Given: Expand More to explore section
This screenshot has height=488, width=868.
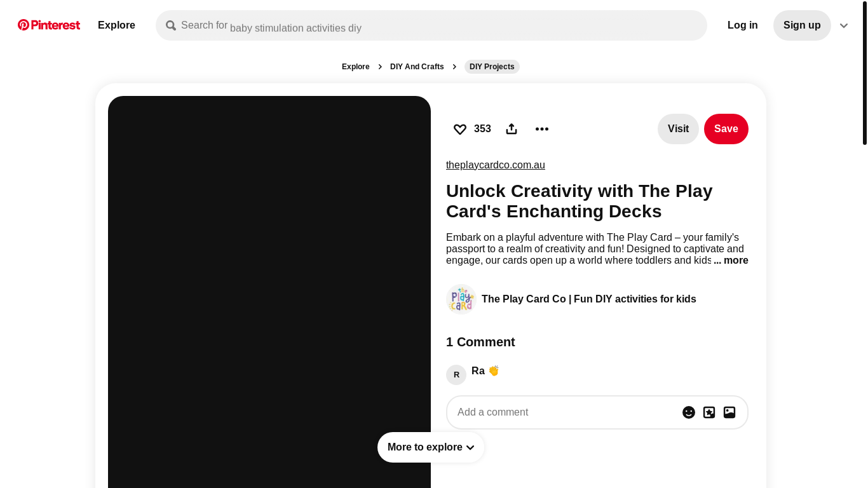Looking at the screenshot, I should pyautogui.click(x=431, y=447).
